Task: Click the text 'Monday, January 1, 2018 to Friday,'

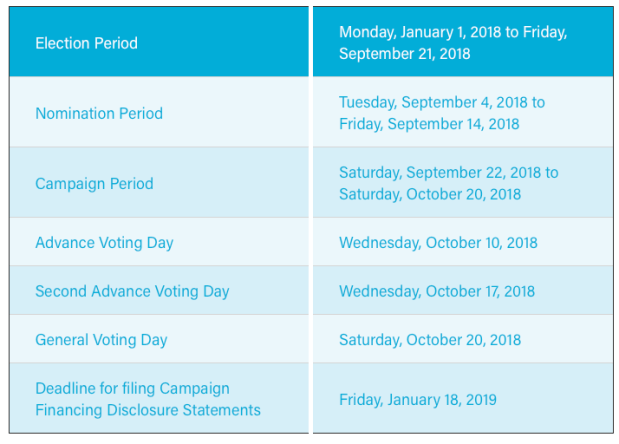Action: (x=452, y=32)
